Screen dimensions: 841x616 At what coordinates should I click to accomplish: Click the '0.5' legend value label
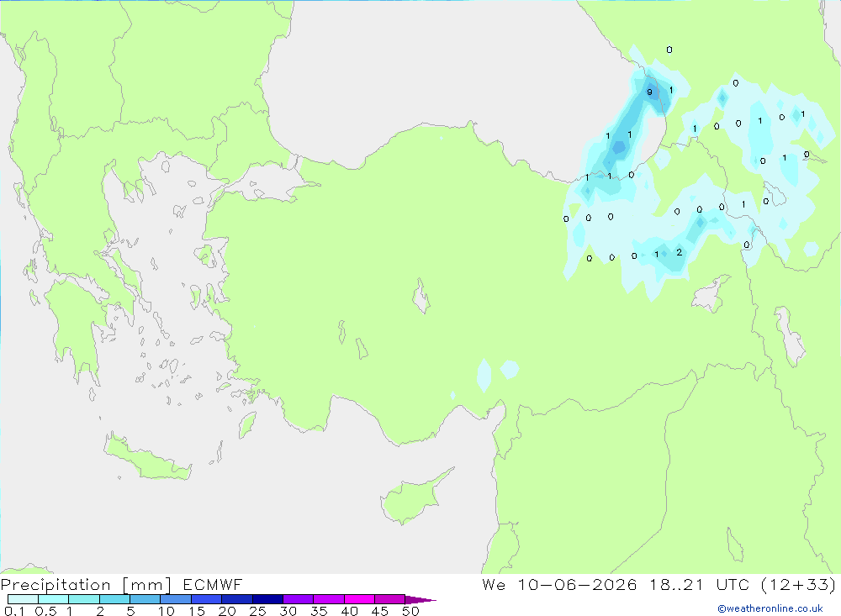click(x=45, y=611)
